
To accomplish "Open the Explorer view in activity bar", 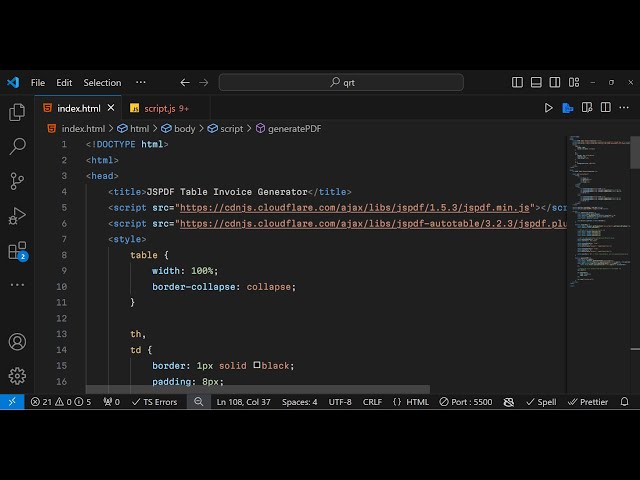I will point(17,113).
